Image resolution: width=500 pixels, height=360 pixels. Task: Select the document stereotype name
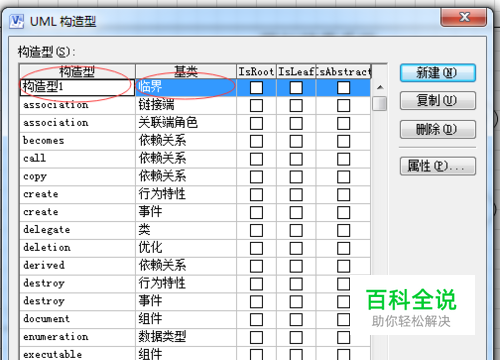(47, 319)
